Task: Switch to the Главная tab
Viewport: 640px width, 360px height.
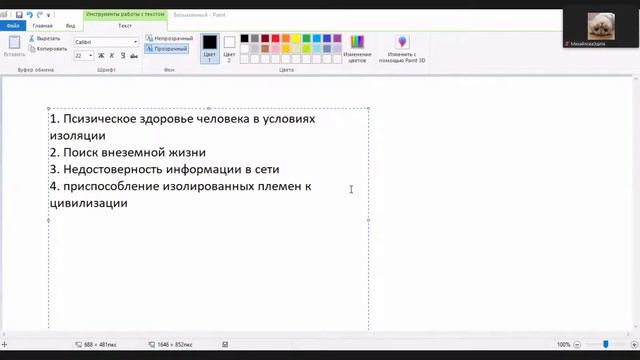Action: pos(42,26)
